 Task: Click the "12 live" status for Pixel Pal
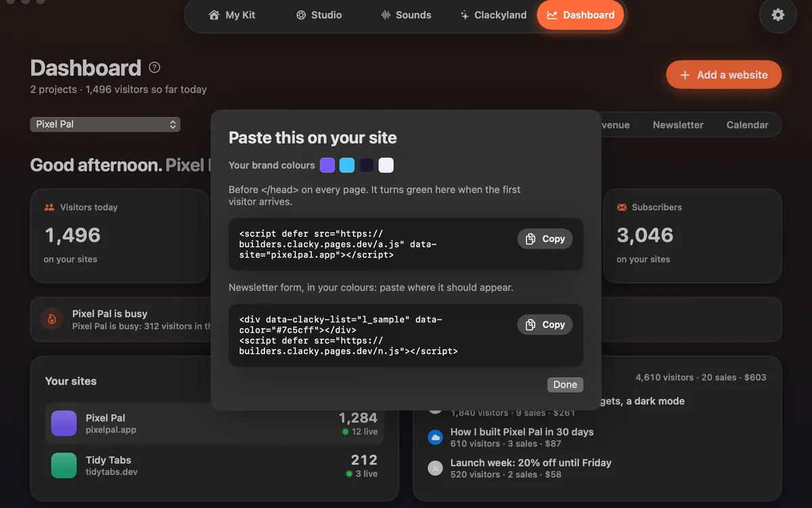(360, 431)
